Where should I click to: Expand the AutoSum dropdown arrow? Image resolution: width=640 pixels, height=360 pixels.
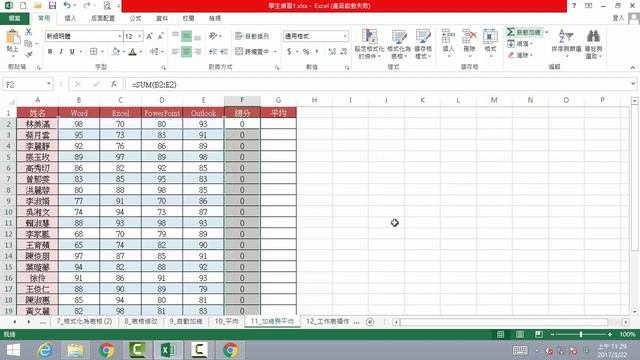click(x=547, y=32)
